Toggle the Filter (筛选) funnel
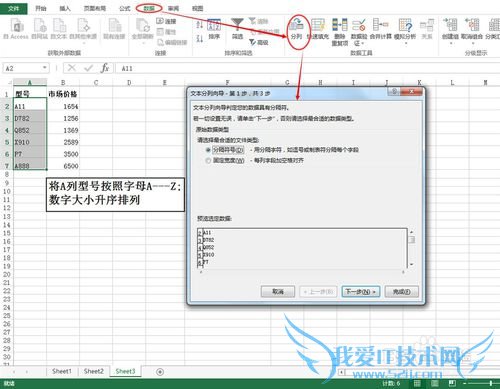Image resolution: width=500 pixels, height=389 pixels. 237,29
